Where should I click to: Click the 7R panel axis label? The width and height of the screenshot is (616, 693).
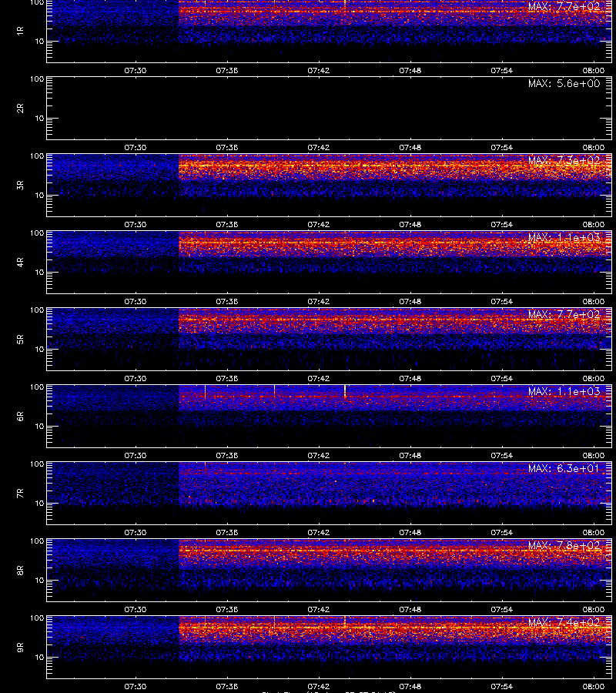click(x=20, y=494)
